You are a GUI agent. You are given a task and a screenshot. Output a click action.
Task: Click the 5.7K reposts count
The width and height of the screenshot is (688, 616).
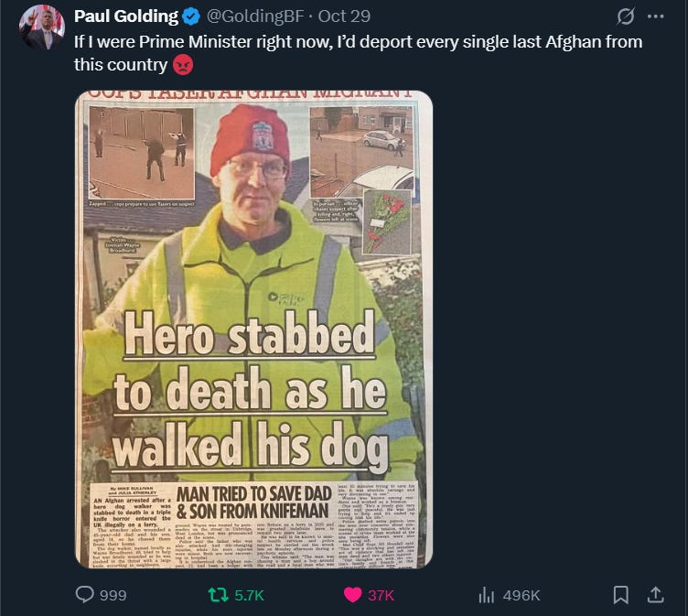tap(249, 595)
